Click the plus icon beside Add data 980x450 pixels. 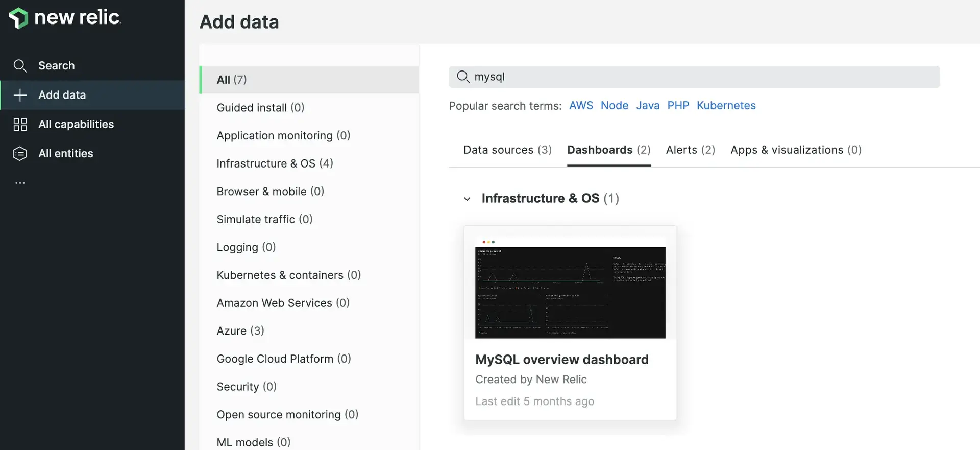(20, 95)
